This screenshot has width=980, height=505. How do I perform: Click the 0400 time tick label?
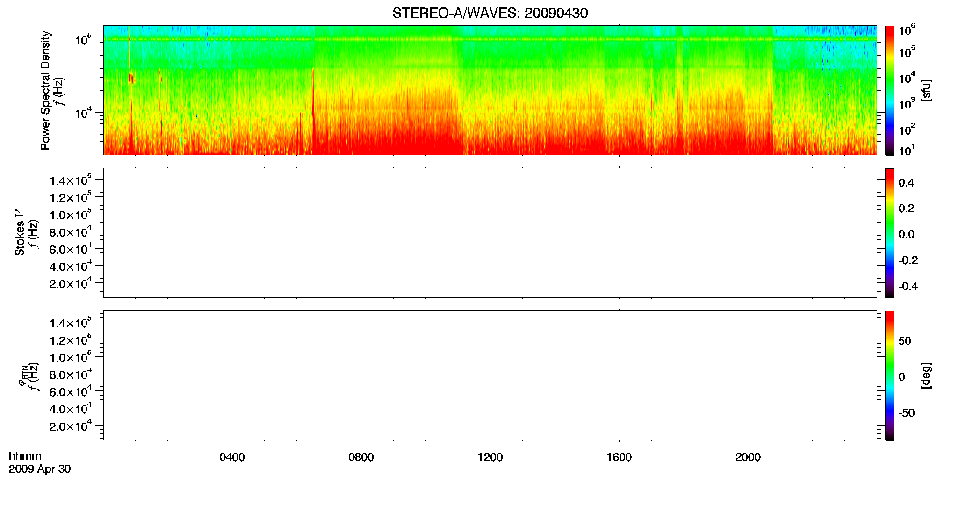pyautogui.click(x=232, y=457)
